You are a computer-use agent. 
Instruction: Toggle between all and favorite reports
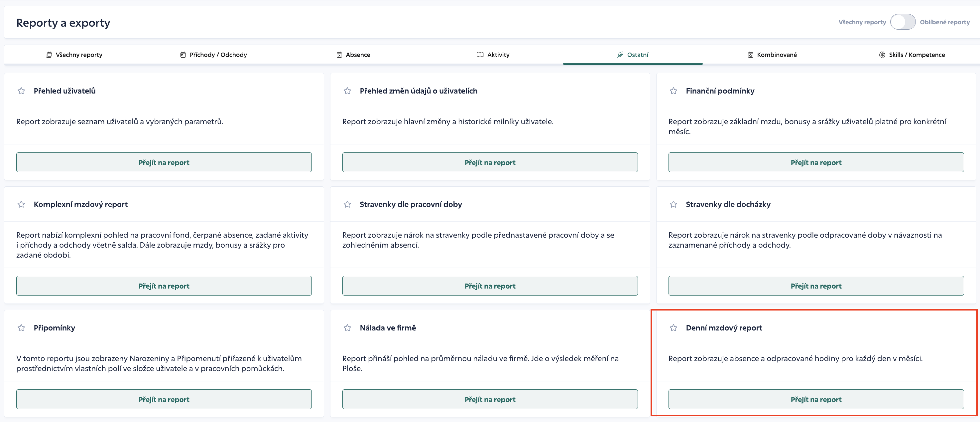903,22
